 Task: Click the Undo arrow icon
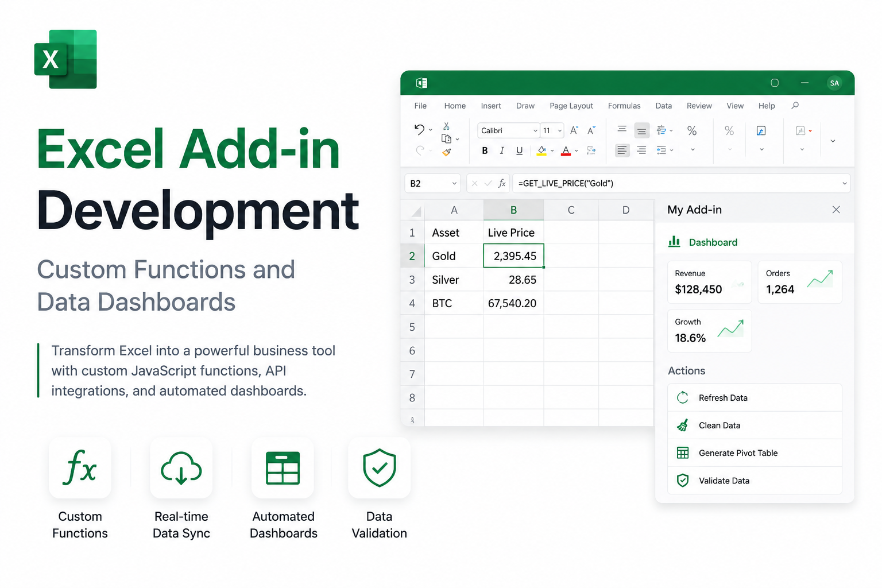tap(419, 130)
